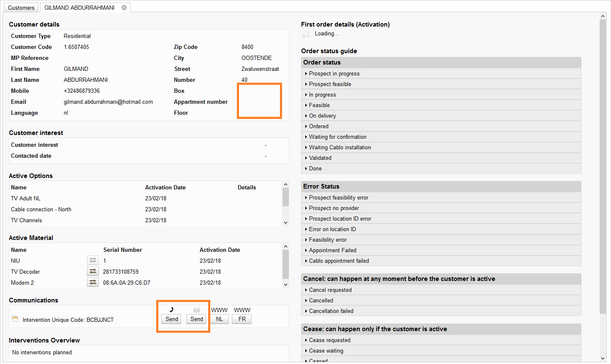Close the GILMAND ABDURRAHMANI tab
The height and width of the screenshot is (364, 611).
click(x=124, y=8)
